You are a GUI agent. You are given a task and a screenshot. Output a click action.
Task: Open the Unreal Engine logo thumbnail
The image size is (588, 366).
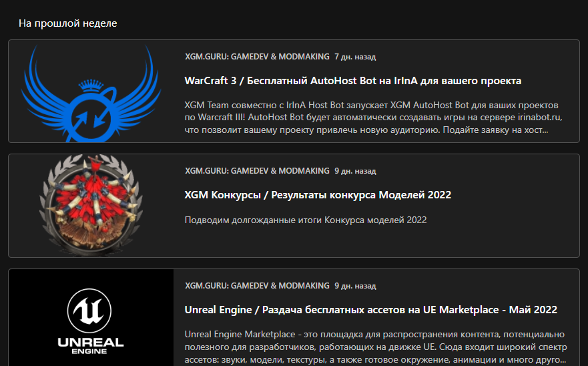pos(91,317)
